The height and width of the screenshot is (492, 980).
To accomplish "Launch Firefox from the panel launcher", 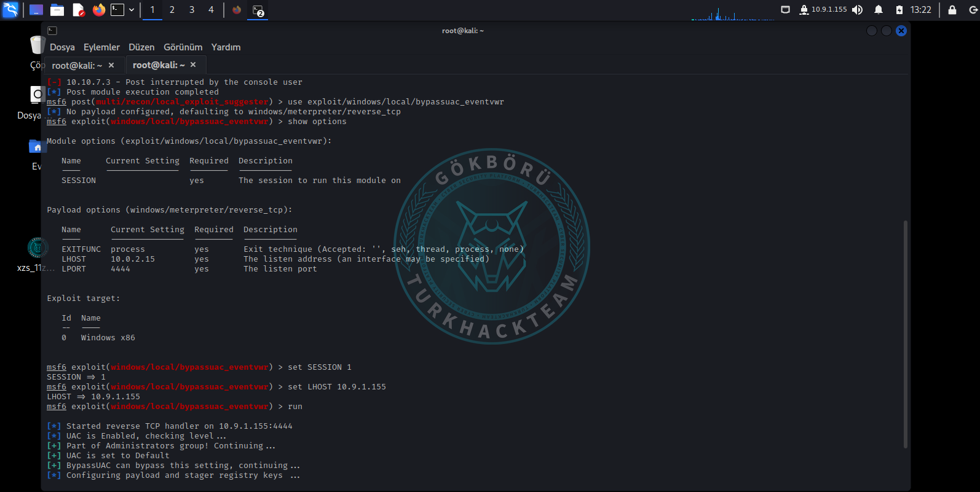I will point(98,10).
